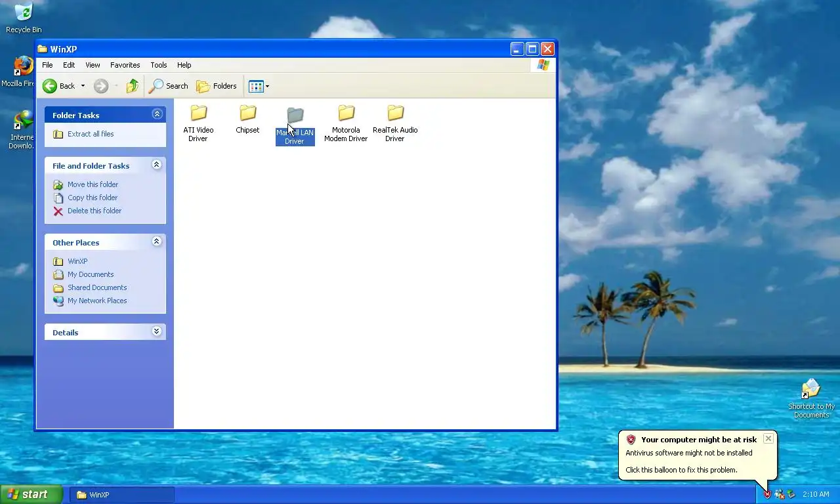Select Motorola Modem Driver folder

coord(346,123)
